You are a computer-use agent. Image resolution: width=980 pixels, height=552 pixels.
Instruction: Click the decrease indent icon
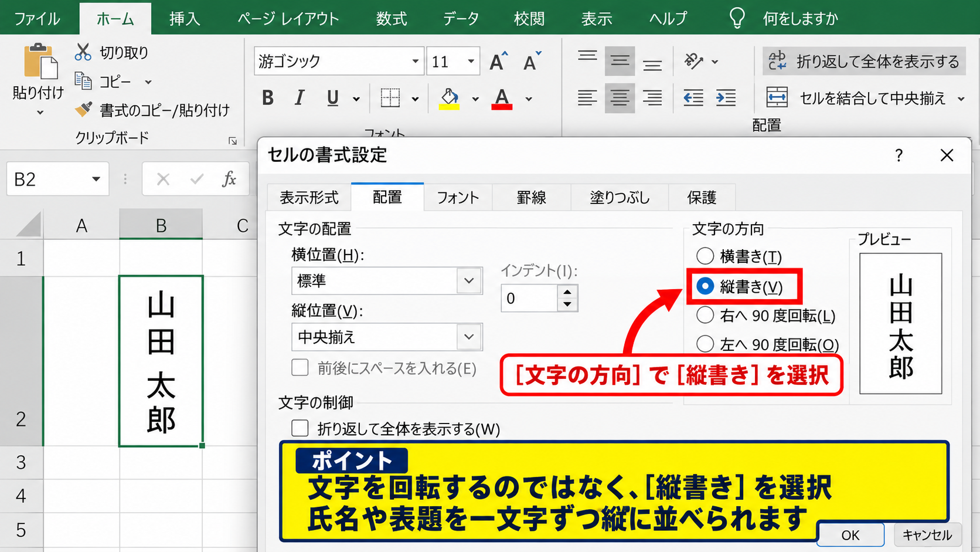click(x=693, y=98)
